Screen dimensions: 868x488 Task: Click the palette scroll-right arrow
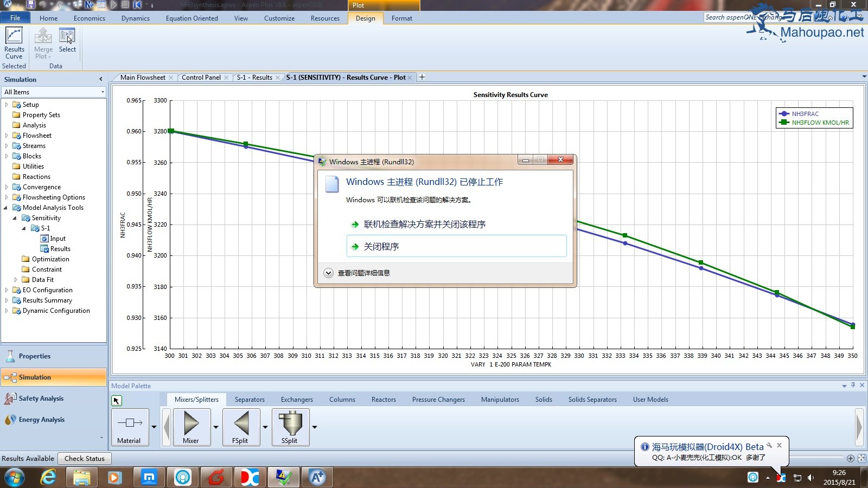point(859,427)
